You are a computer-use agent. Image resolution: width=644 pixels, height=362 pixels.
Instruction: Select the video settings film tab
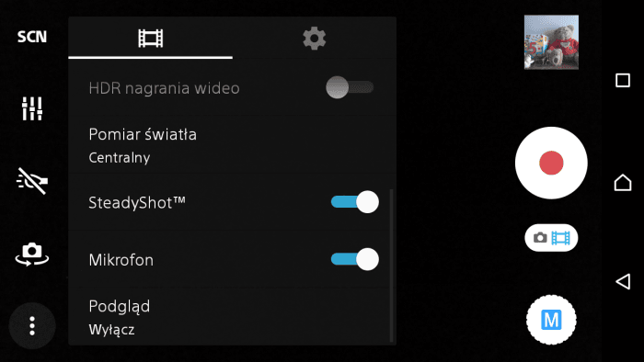[150, 38]
